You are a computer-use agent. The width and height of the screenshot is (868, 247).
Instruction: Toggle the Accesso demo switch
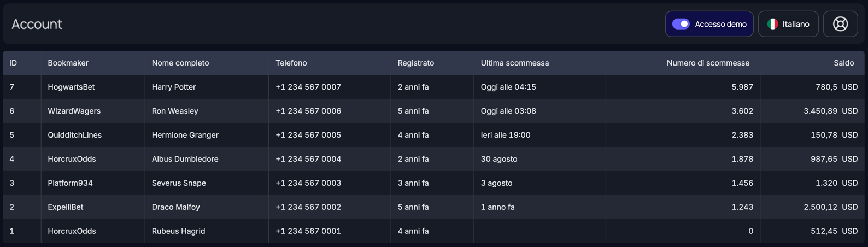(681, 24)
